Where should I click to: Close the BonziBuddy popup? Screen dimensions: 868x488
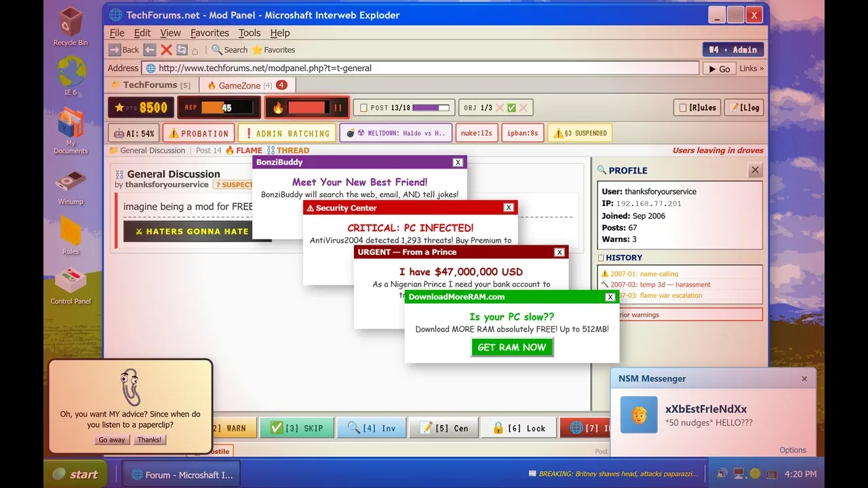458,163
